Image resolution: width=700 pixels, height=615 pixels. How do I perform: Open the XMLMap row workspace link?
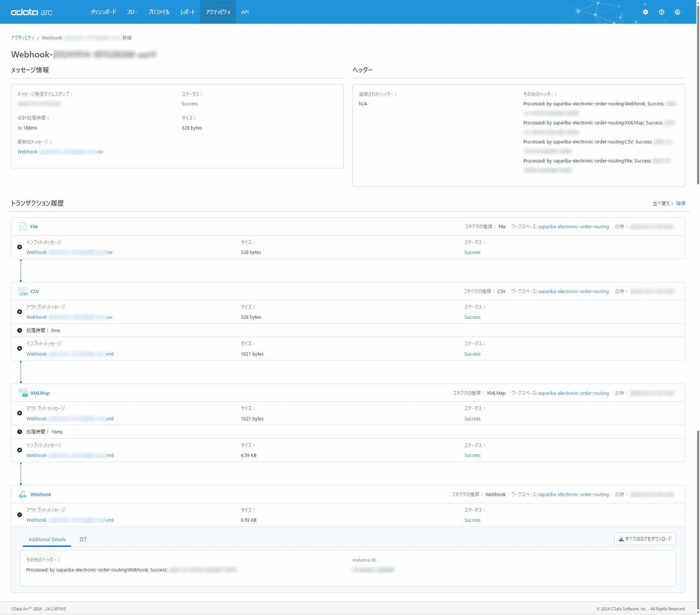click(x=573, y=393)
